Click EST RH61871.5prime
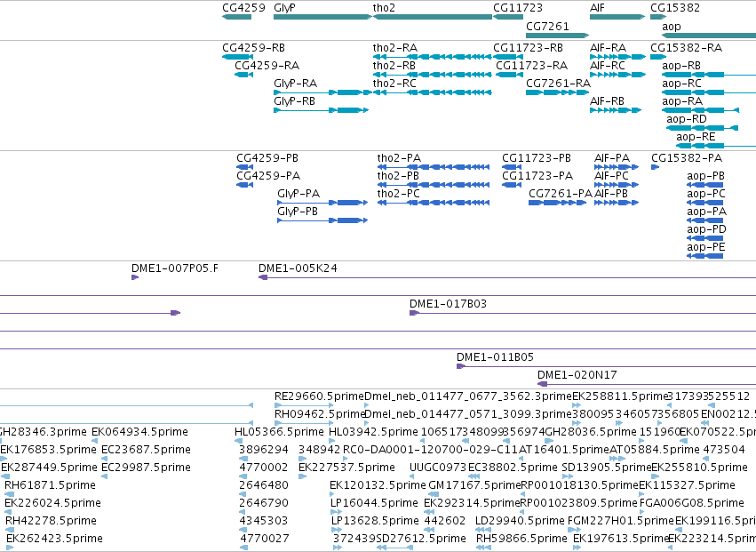This screenshot has height=552, width=756. coord(50,485)
